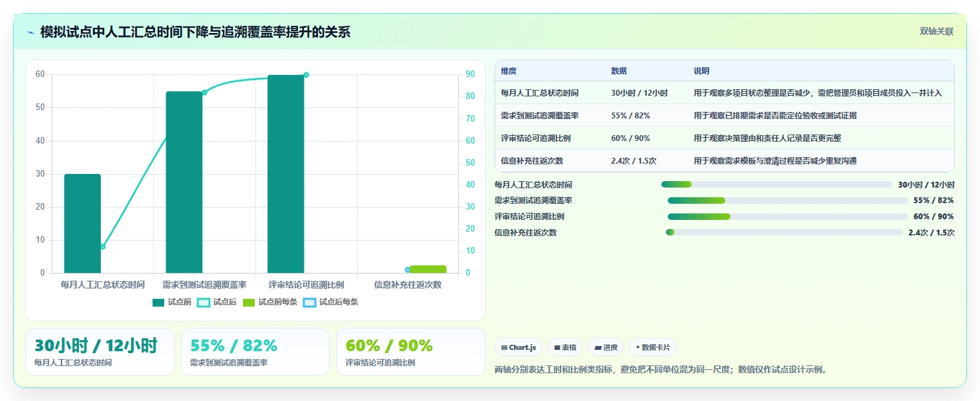Click the 需求到测试追溯覆盖率 progress bar

787,200
